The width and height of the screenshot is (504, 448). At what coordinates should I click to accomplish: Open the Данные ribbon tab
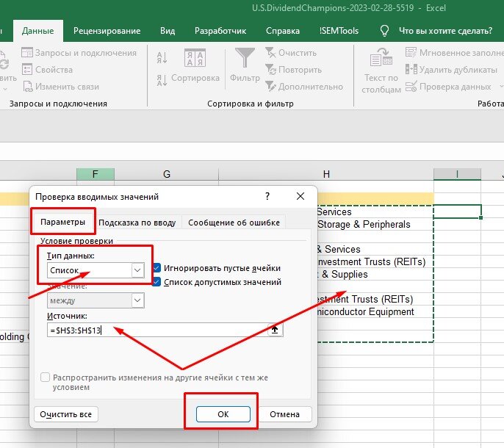(38, 31)
